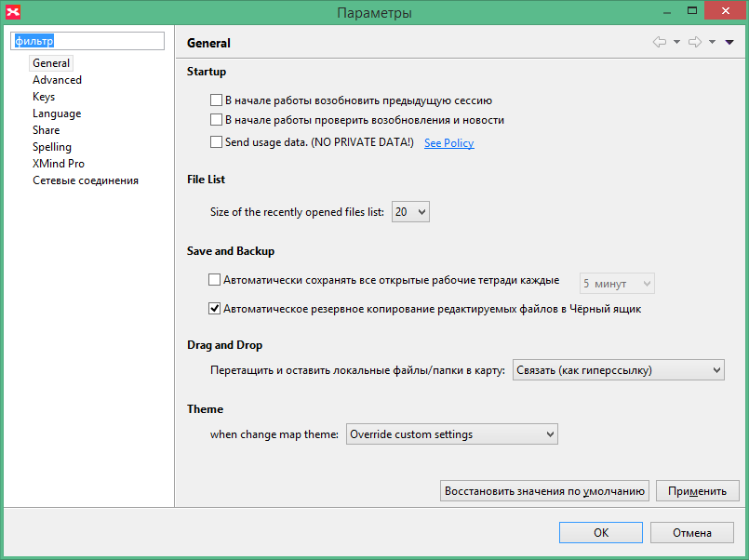Open the preferences view menu triangle
The width and height of the screenshot is (749, 560).
pyautogui.click(x=729, y=42)
